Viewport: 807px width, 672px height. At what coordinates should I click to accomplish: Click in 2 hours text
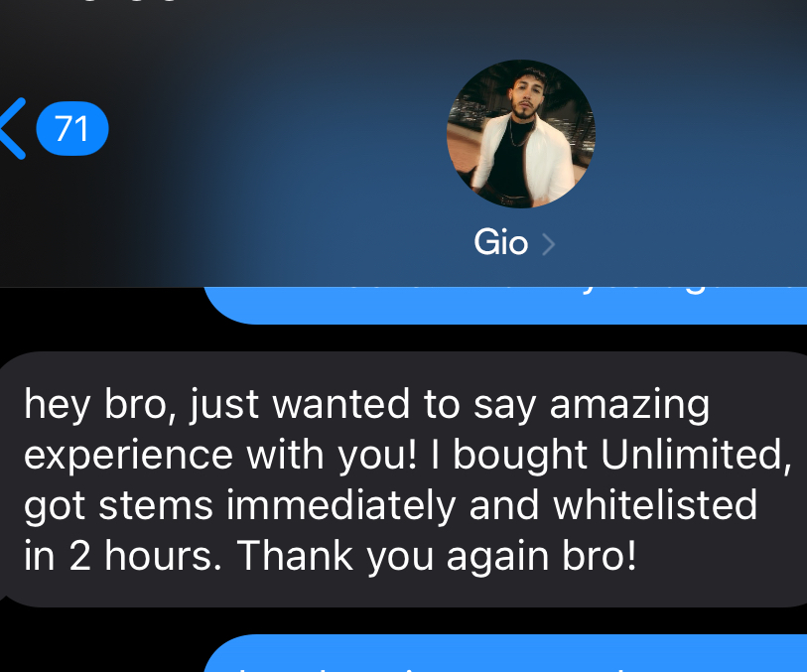[x=123, y=556]
